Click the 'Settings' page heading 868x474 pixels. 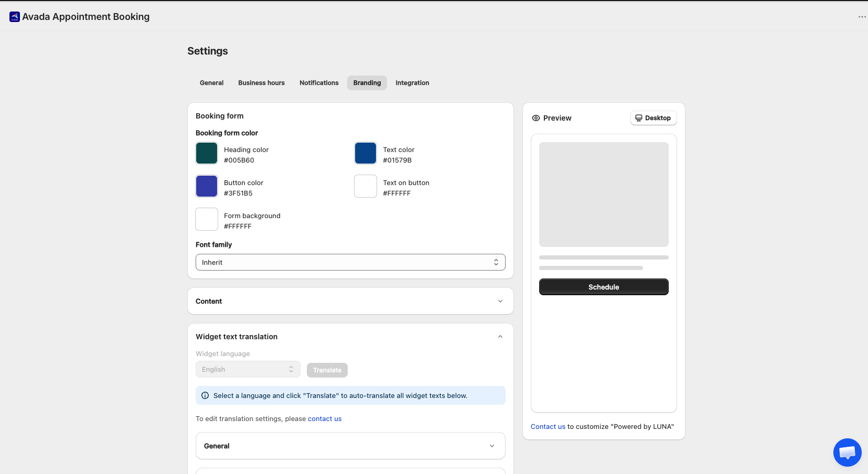pyautogui.click(x=208, y=51)
